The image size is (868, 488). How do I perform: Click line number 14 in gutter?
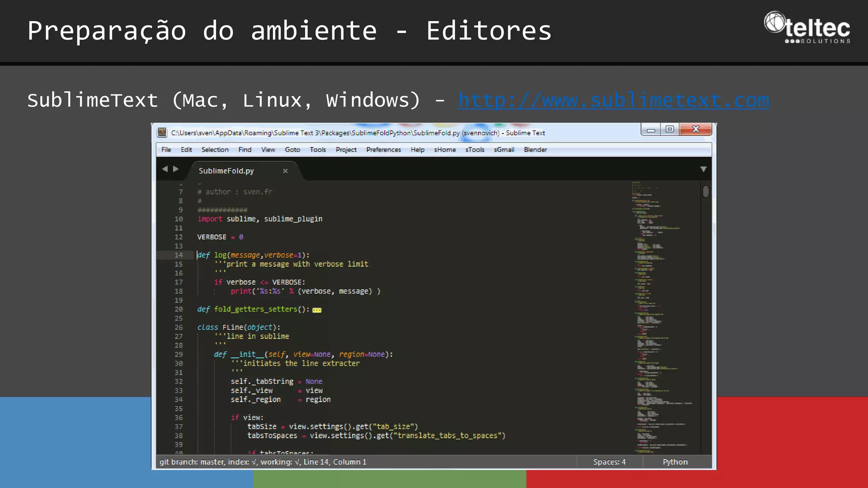(x=178, y=255)
